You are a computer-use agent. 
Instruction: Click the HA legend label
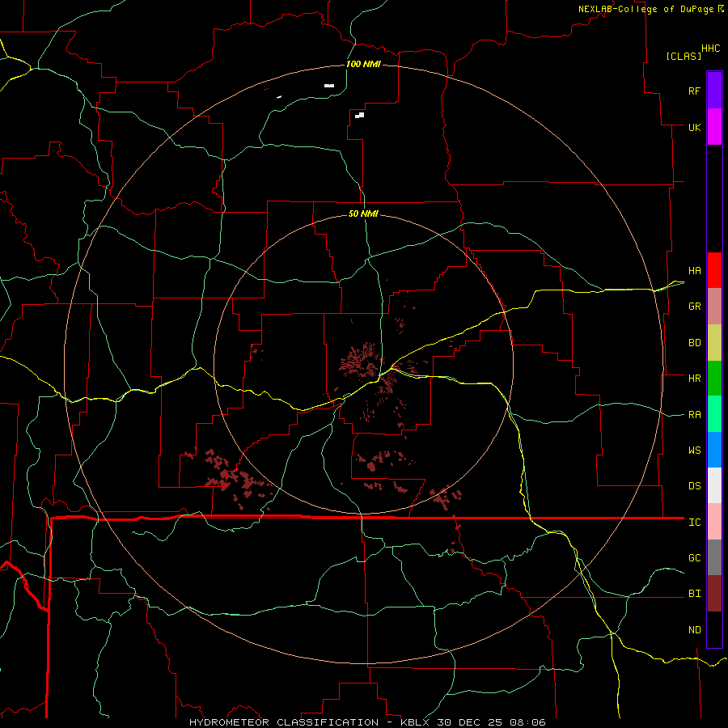pos(694,271)
